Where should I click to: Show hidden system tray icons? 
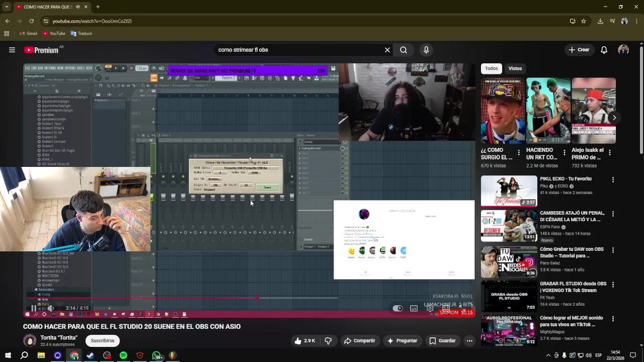tap(548, 355)
